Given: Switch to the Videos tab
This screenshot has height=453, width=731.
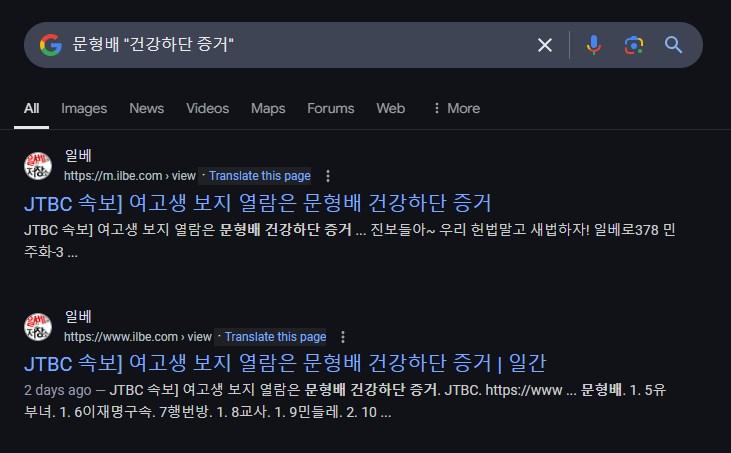Looking at the screenshot, I should pos(207,109).
